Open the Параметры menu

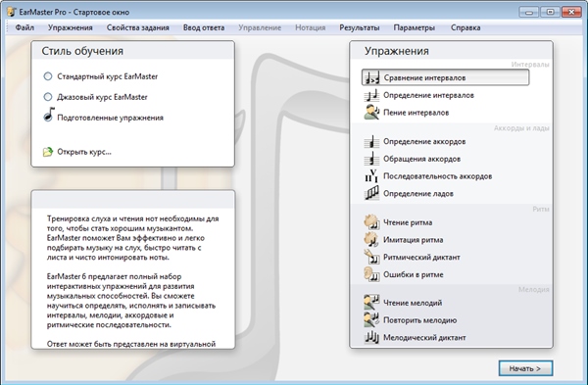coord(415,27)
